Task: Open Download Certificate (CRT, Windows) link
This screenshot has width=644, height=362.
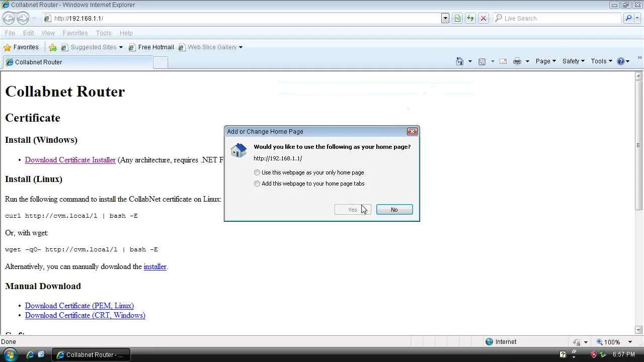Action: click(x=85, y=315)
